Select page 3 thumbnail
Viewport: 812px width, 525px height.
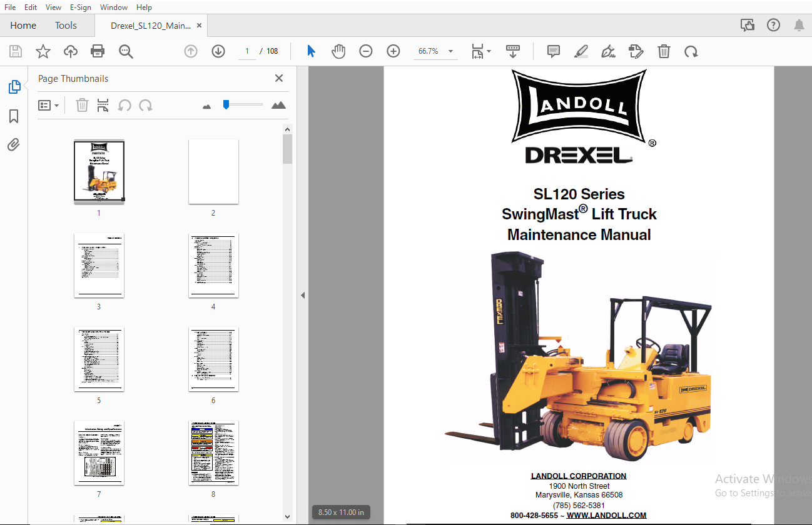tap(99, 266)
